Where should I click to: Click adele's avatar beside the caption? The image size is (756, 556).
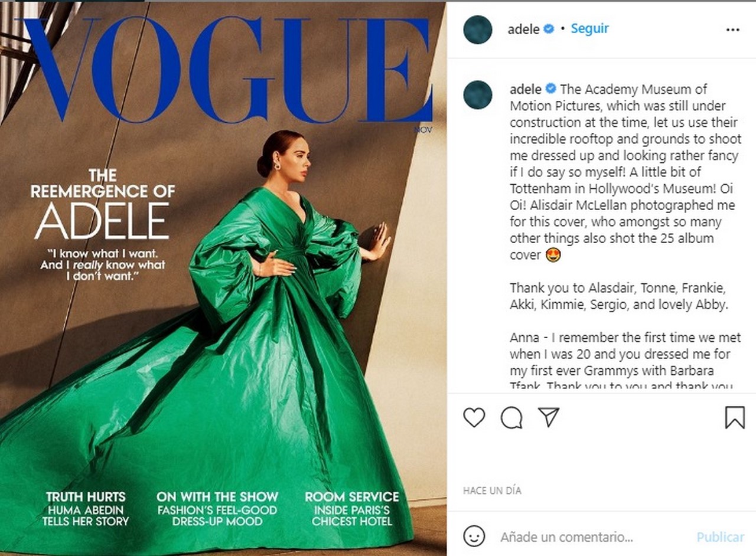click(x=478, y=95)
